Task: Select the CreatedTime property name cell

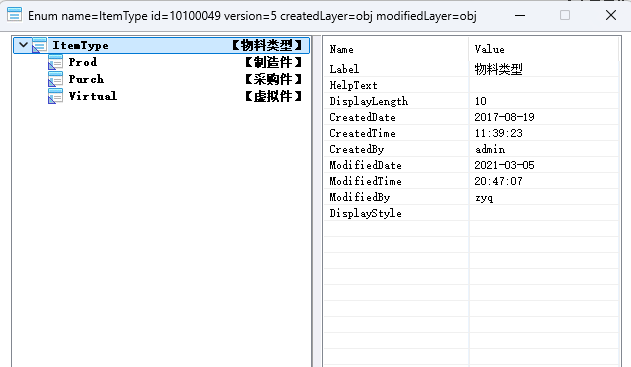Action: (396, 133)
